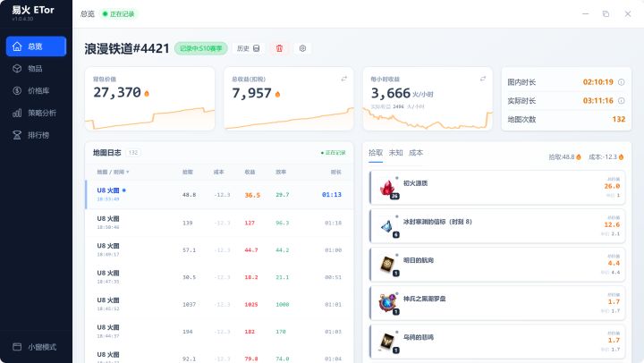Open the 价格库 price library page
This screenshot has height=363, width=644.
36,91
